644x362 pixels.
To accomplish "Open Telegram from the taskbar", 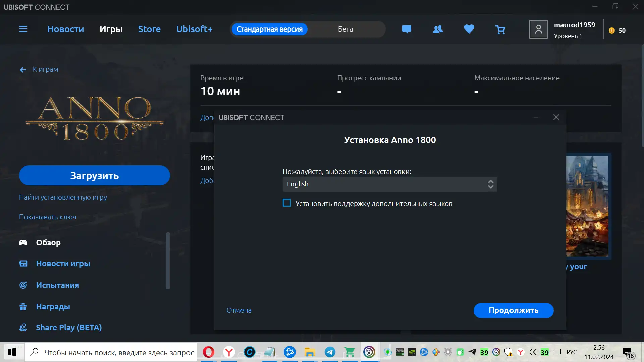I will (x=330, y=352).
